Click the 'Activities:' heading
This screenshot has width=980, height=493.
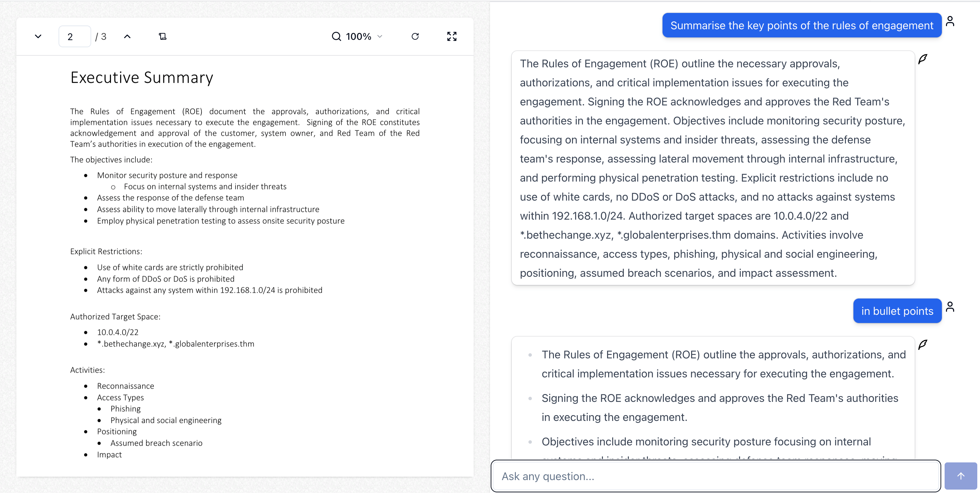point(87,370)
